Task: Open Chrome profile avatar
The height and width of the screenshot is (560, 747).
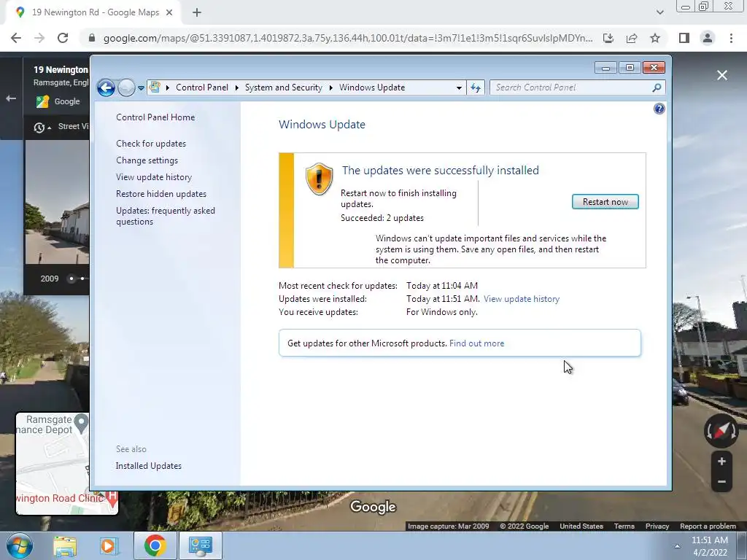Action: (708, 38)
